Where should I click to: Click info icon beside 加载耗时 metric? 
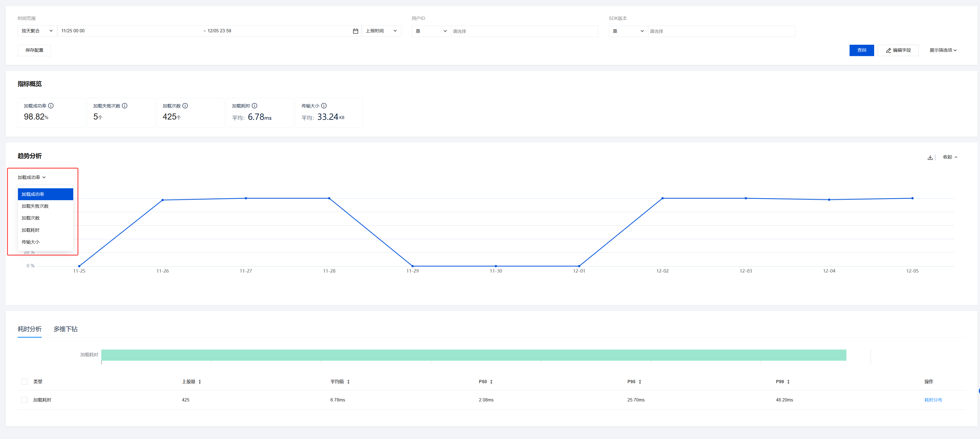click(255, 106)
